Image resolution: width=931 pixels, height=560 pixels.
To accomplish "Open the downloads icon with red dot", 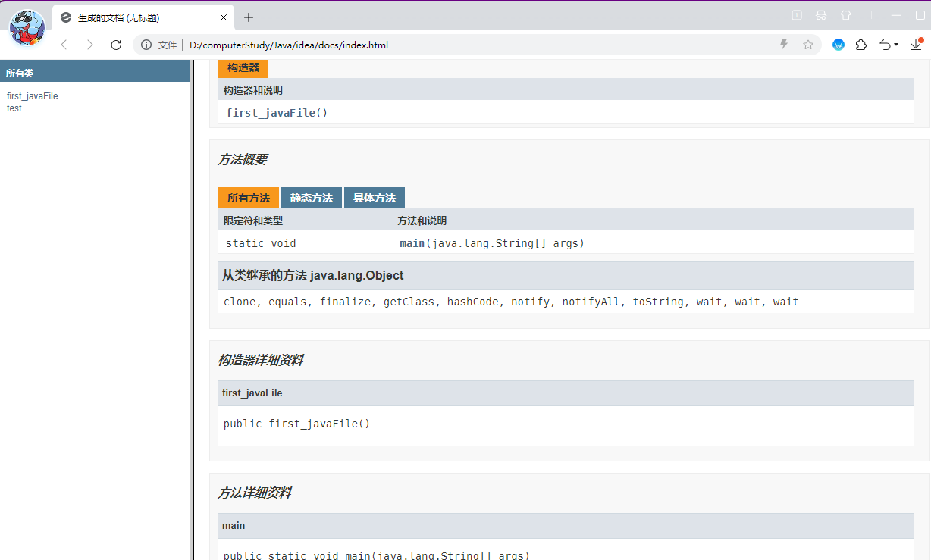I will 917,45.
